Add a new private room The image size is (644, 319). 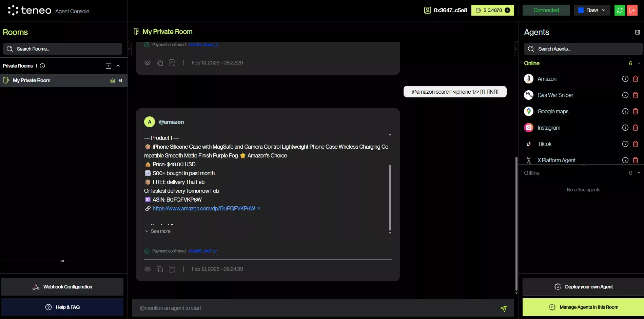(109, 66)
